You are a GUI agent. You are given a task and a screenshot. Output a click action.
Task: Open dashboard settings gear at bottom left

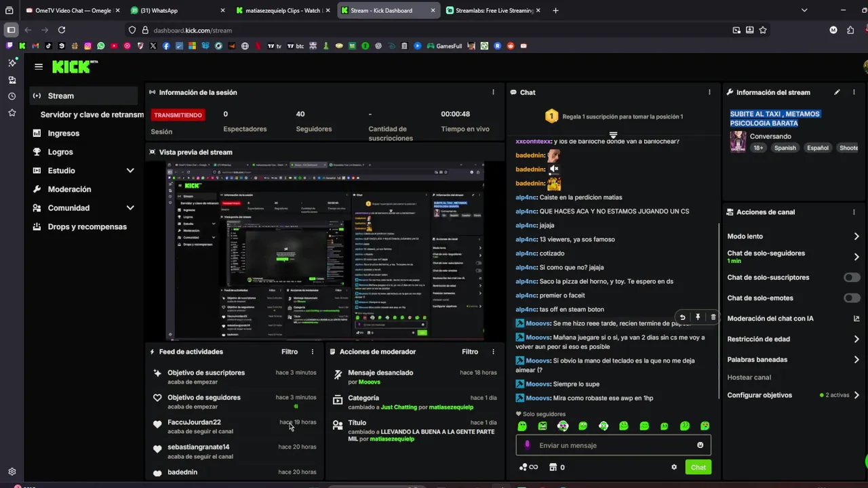click(x=12, y=472)
